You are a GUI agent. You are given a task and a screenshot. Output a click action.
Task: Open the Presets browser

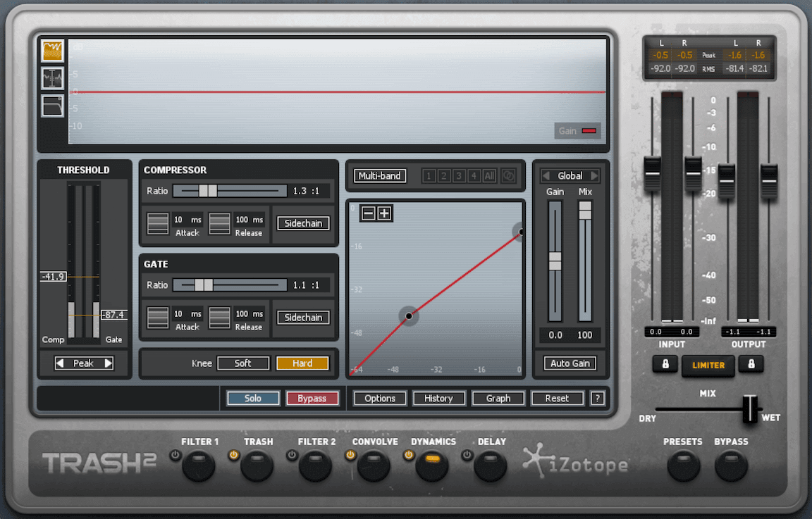coord(684,465)
